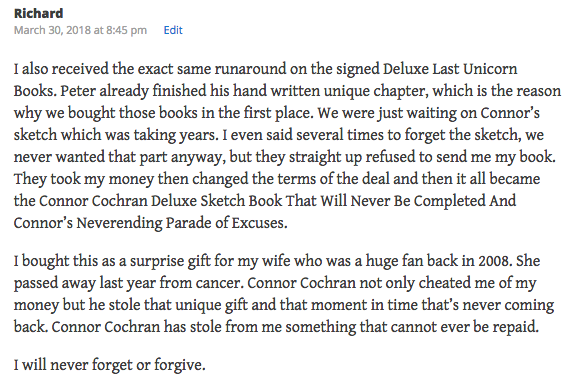The image size is (580, 384).
Task: Click the Edit link beside the timestamp
Action: click(x=173, y=30)
